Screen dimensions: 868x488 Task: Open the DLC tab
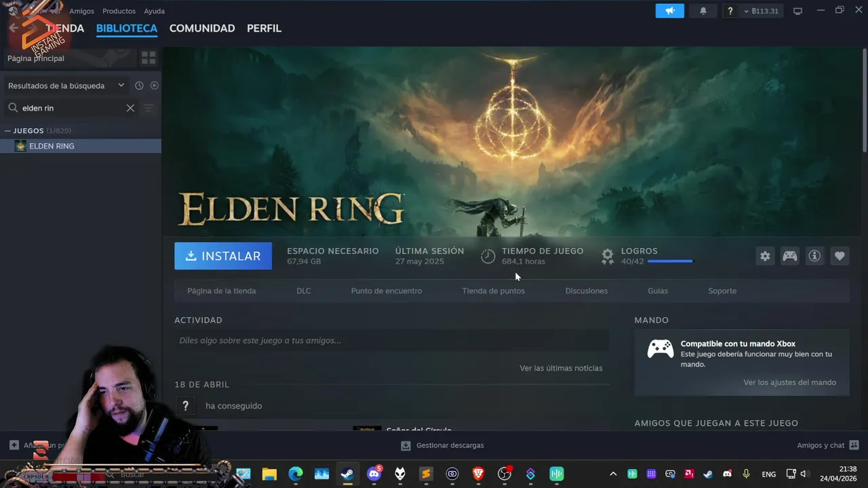point(304,291)
